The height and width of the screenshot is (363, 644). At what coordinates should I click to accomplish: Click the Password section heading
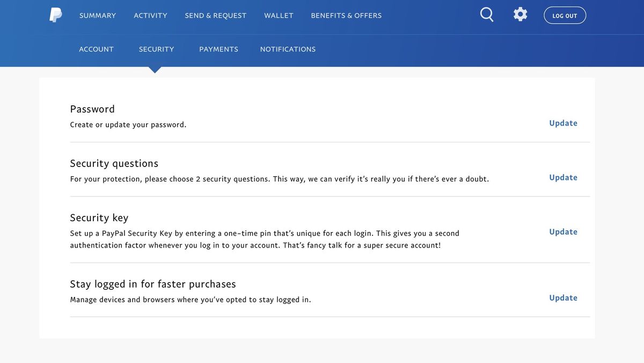point(92,109)
